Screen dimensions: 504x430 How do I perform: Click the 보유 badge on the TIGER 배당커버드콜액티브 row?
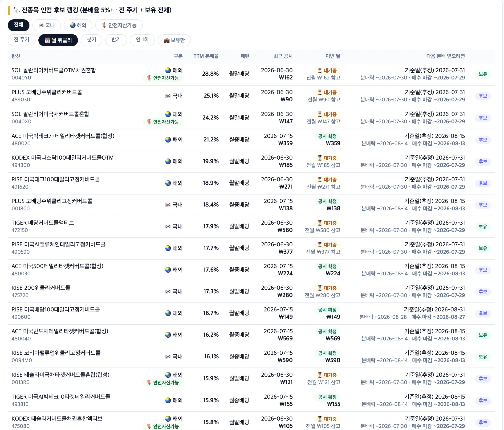pos(483,227)
